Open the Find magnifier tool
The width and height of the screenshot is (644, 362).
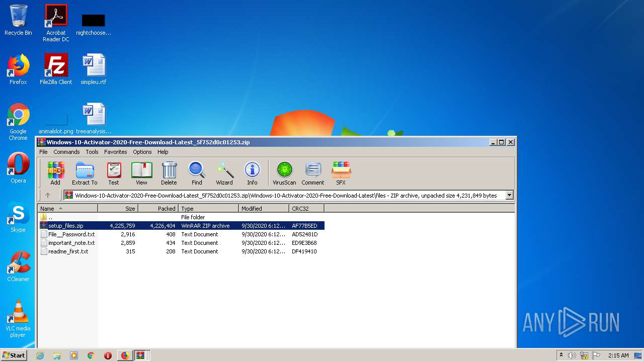point(197,173)
